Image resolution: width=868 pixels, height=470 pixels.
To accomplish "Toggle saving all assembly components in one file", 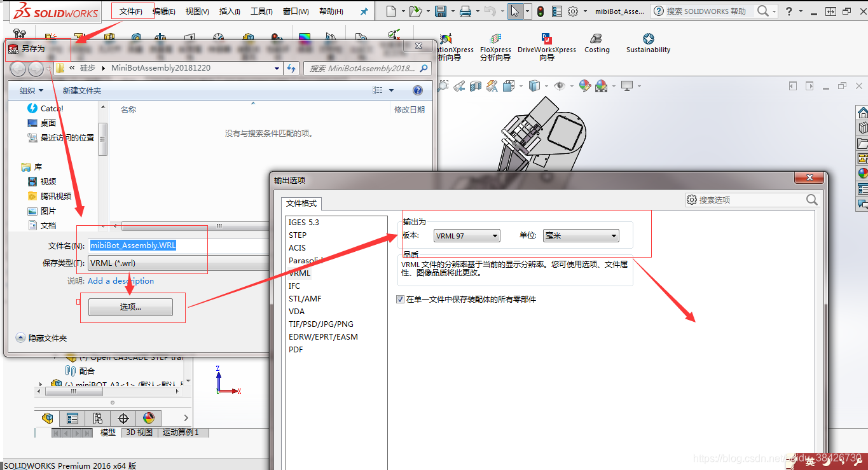I will [400, 299].
